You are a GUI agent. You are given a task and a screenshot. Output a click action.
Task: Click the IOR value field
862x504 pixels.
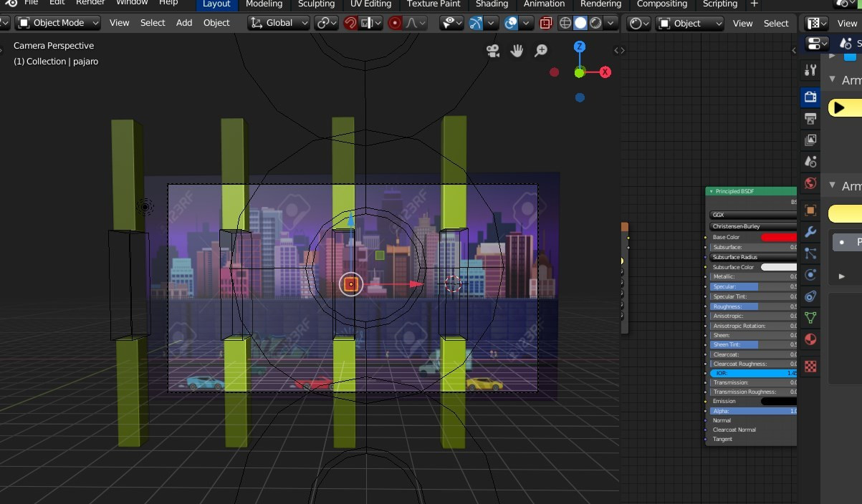(754, 373)
